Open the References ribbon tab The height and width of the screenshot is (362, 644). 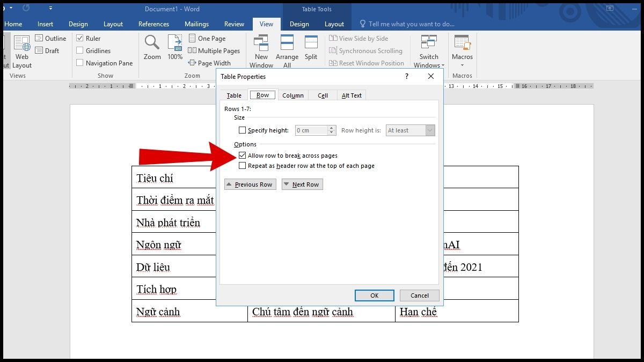click(153, 24)
